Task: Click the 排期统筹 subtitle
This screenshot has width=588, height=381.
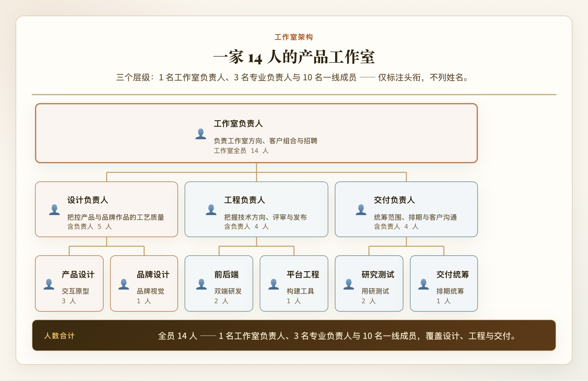Action: click(x=450, y=291)
